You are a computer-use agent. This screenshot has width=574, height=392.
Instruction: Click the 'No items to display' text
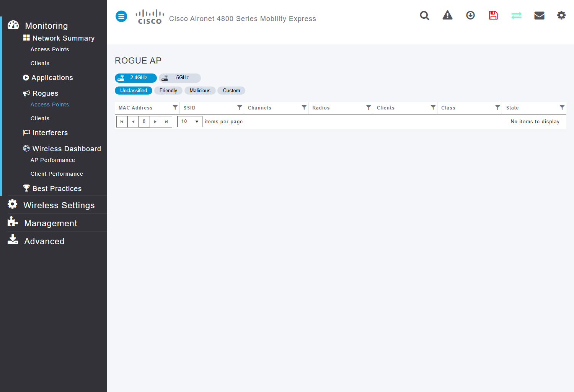(x=535, y=122)
